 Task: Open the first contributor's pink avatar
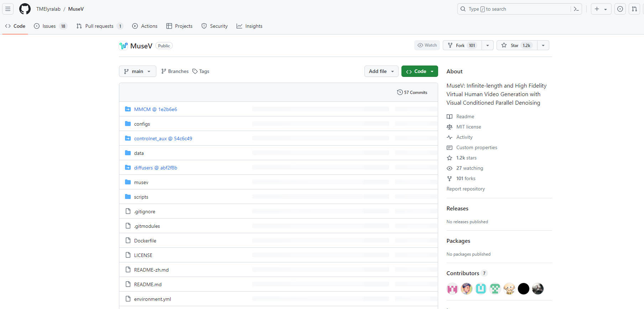452,289
